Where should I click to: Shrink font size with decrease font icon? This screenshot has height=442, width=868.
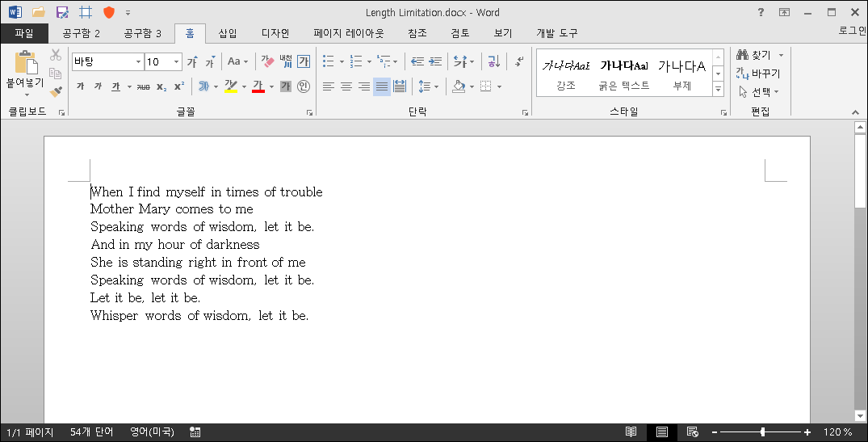[210, 62]
